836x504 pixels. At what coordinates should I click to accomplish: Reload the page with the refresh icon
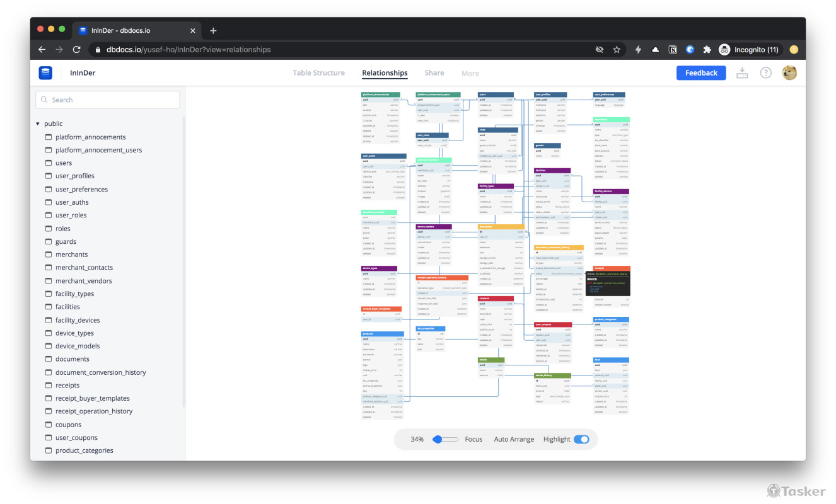[76, 50]
